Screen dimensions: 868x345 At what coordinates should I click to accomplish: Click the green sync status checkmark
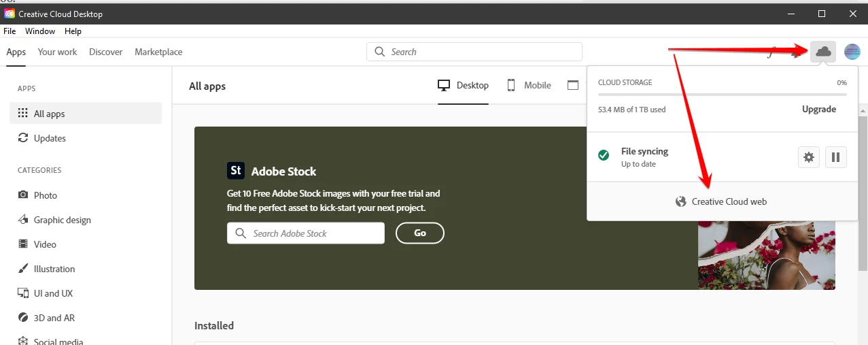(603, 156)
